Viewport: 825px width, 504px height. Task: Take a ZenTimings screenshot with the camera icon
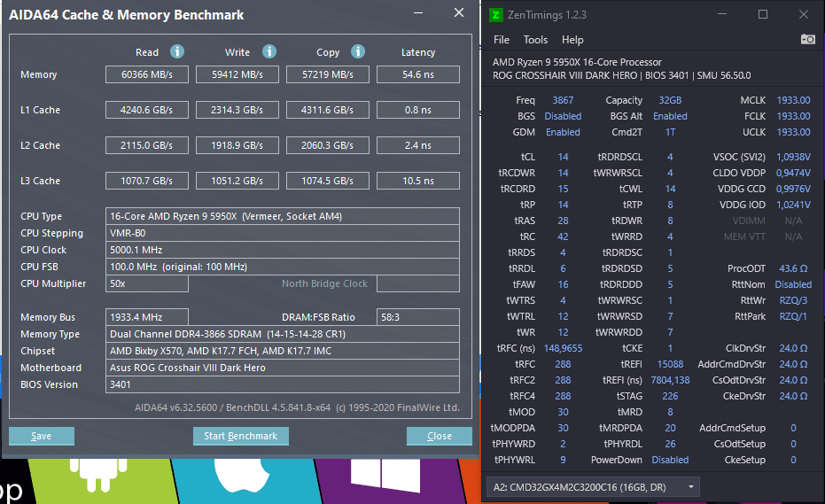tap(807, 40)
